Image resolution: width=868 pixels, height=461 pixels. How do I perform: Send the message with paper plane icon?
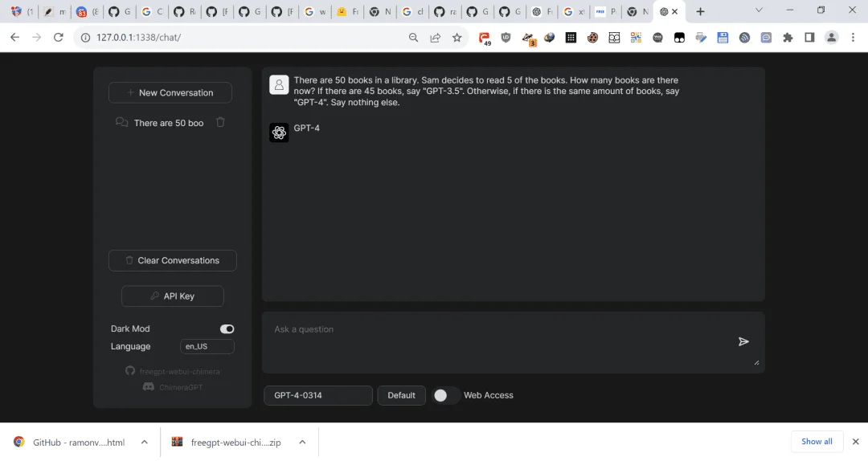[743, 341]
